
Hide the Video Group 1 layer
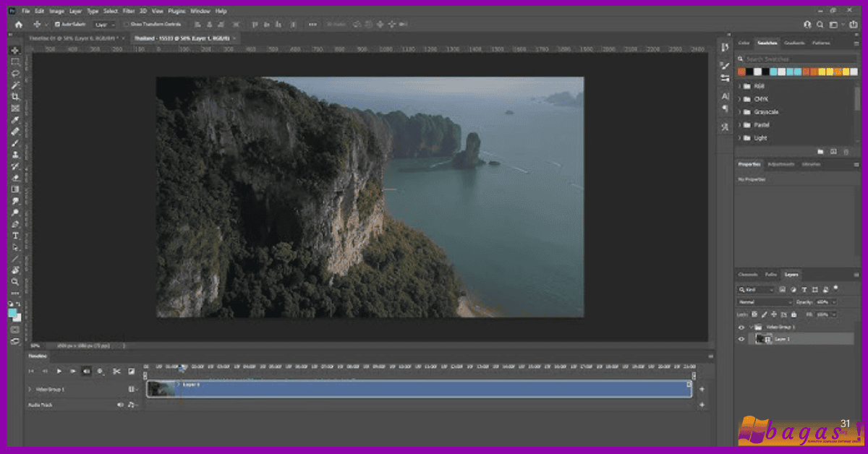tap(741, 327)
